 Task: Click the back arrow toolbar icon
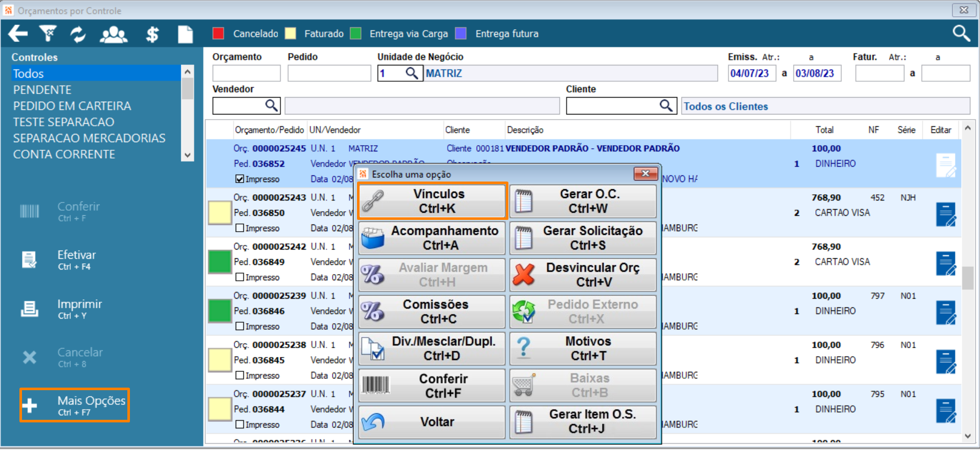pyautogui.click(x=18, y=34)
